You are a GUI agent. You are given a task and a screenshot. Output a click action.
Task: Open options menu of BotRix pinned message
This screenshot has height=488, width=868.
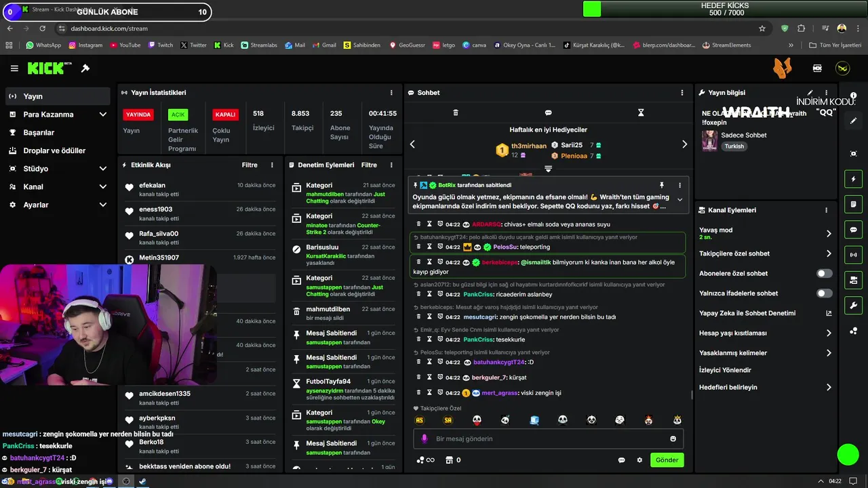[x=679, y=185]
